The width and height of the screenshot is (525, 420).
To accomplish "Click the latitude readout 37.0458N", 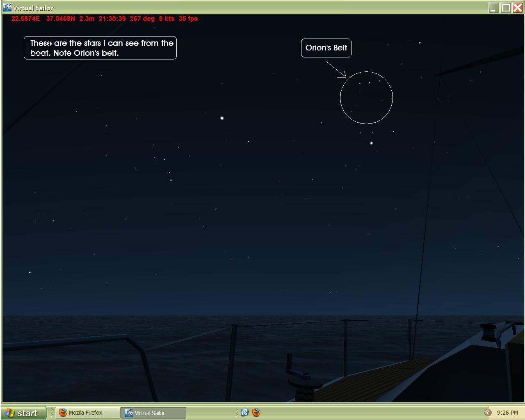I will [61, 18].
